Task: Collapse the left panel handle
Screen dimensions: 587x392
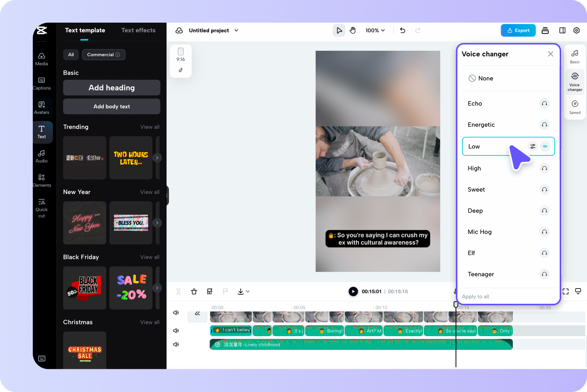Action: pyautogui.click(x=167, y=194)
